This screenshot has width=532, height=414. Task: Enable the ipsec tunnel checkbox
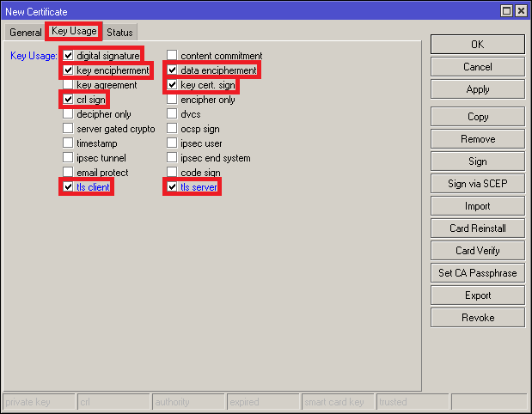[x=69, y=158]
